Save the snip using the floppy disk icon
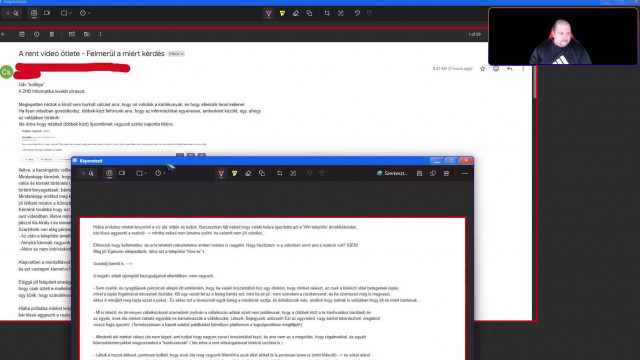This screenshot has width=640, height=360. tap(419, 173)
